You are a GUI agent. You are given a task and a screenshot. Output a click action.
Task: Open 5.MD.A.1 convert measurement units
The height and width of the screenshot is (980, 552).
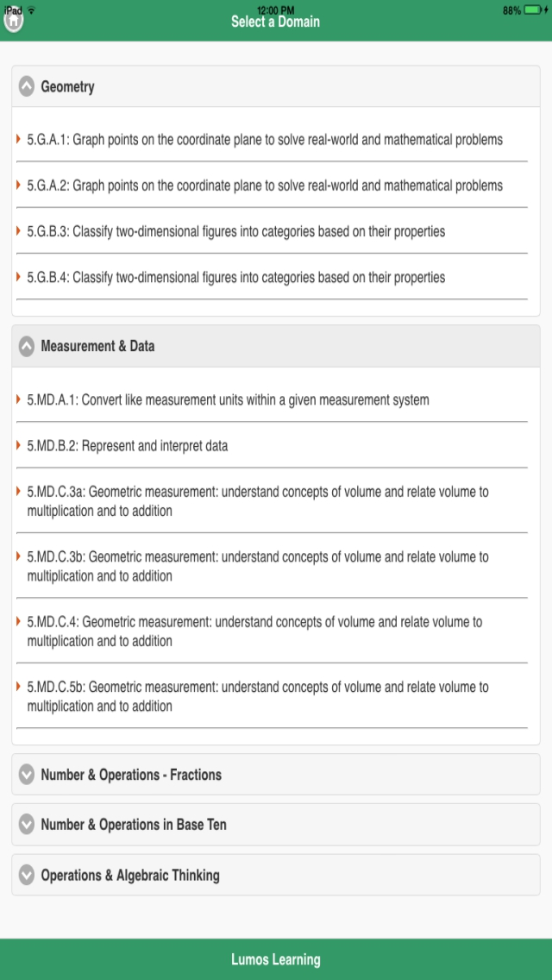[228, 400]
